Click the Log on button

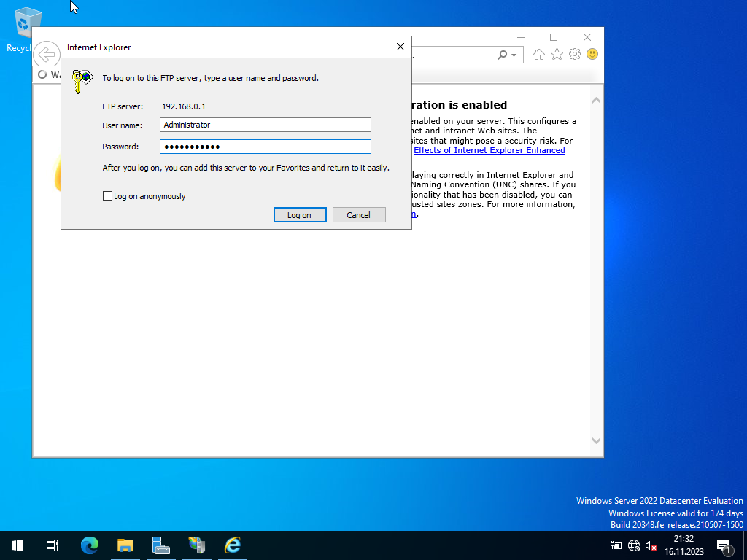[x=300, y=215]
